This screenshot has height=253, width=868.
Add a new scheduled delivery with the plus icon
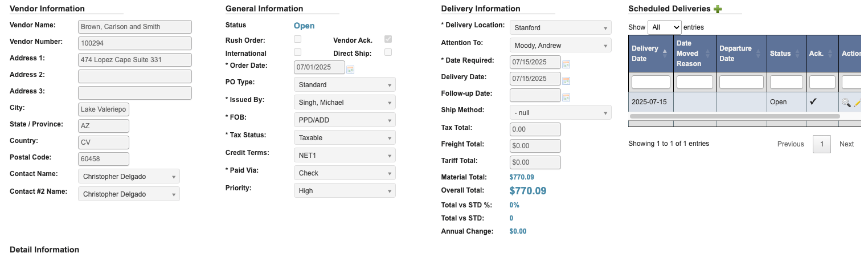(718, 9)
